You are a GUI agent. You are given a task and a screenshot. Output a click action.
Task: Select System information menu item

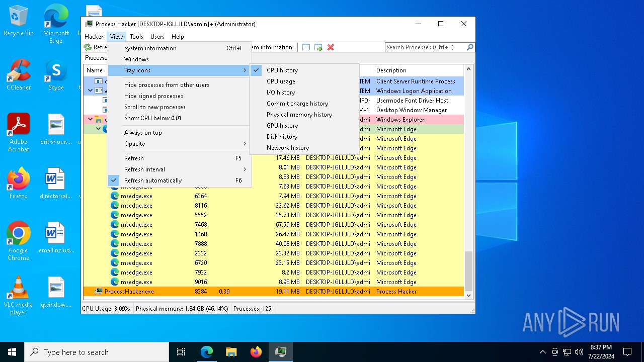pos(179,48)
